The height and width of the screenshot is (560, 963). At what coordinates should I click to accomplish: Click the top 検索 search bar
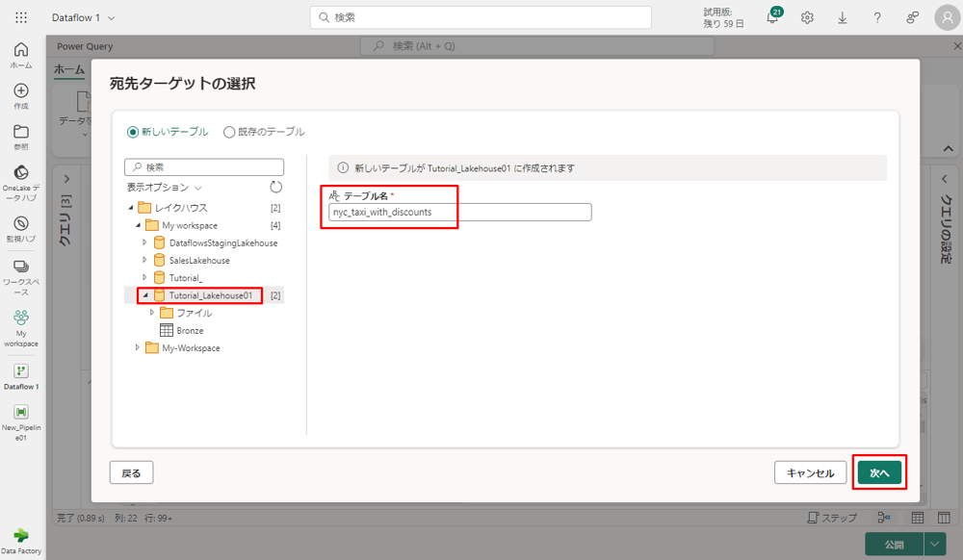tap(481, 17)
